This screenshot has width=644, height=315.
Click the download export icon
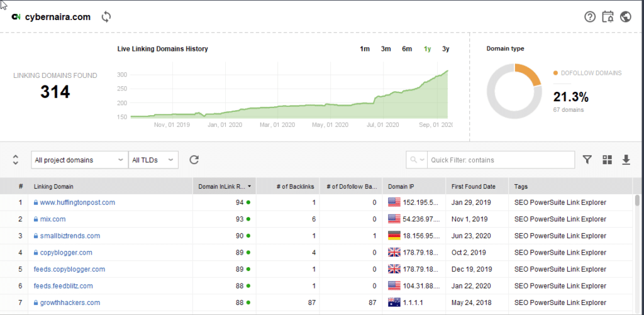(626, 160)
